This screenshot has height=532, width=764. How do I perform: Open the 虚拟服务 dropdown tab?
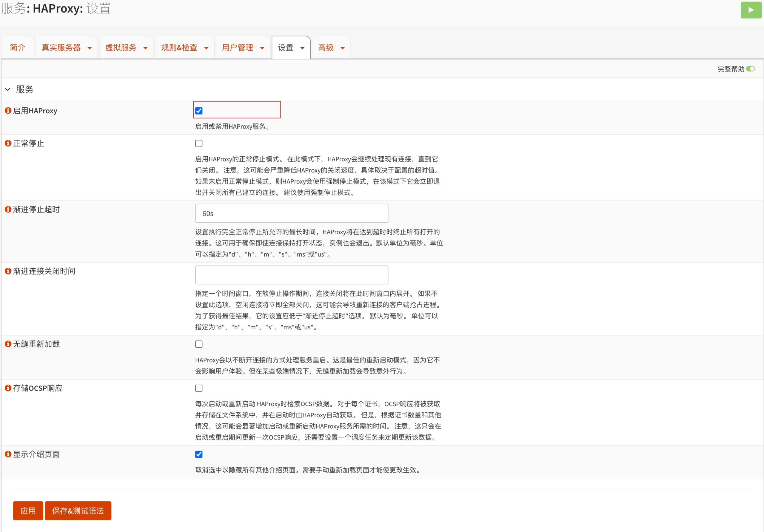126,47
